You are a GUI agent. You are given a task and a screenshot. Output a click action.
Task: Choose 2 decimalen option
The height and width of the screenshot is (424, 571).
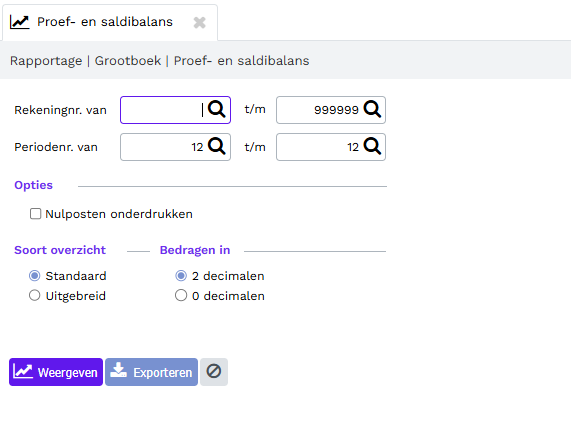pyautogui.click(x=181, y=276)
